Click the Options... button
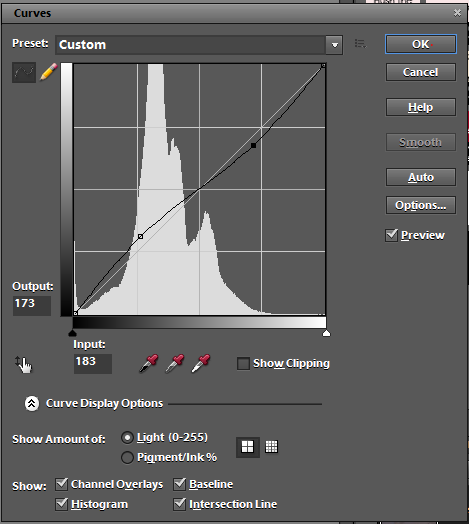The width and height of the screenshot is (469, 524). coord(421,205)
